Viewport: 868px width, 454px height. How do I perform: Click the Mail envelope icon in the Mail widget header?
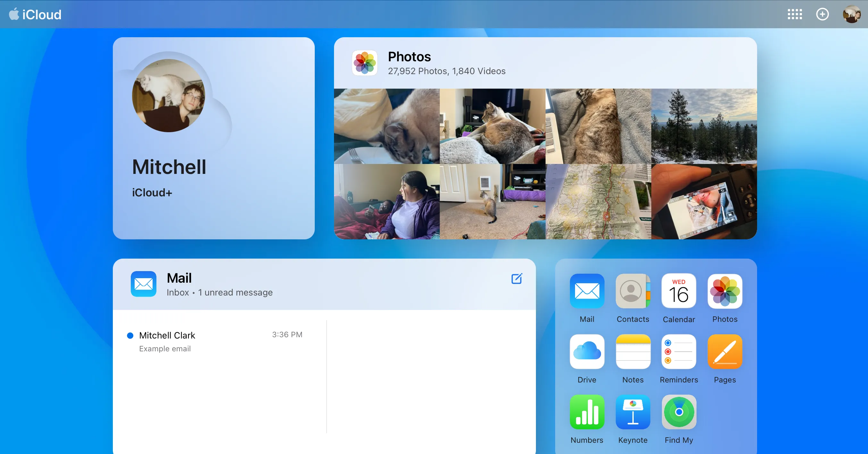(x=144, y=284)
